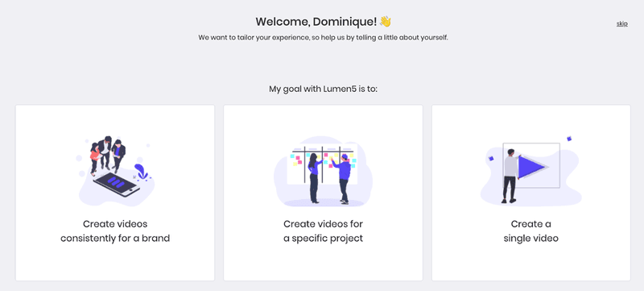Click the skip link

coord(621,24)
